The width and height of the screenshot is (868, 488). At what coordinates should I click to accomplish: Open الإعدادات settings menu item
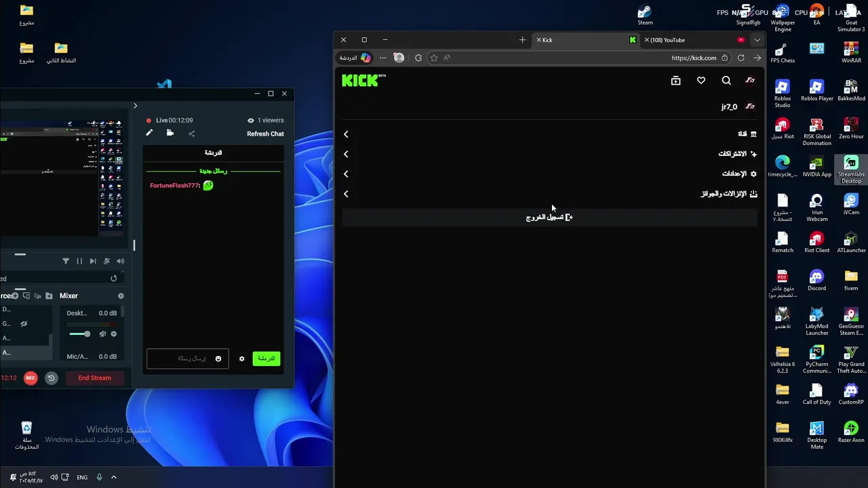(739, 174)
